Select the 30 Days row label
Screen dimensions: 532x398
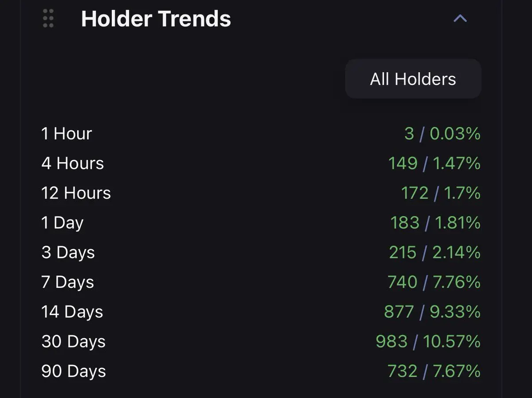74,341
